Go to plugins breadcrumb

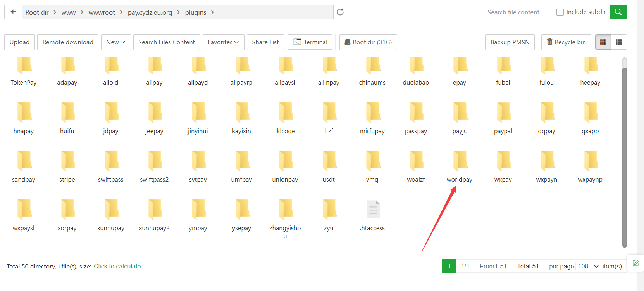click(196, 12)
